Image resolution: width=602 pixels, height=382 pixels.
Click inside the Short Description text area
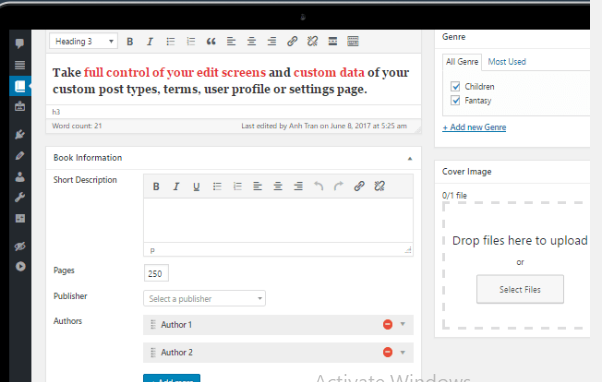coord(278,220)
